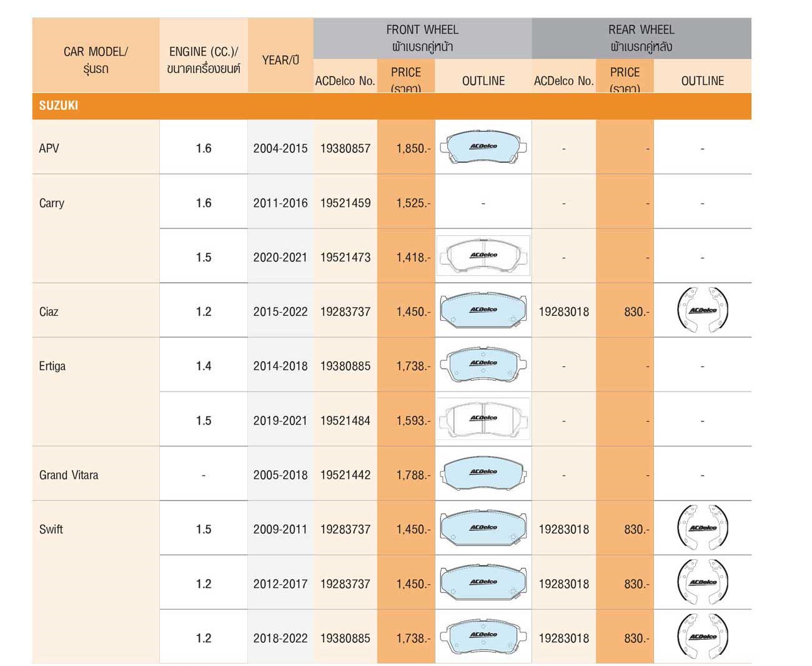Select year range 2019-2021
This screenshot has height=666, width=812.
280,421
